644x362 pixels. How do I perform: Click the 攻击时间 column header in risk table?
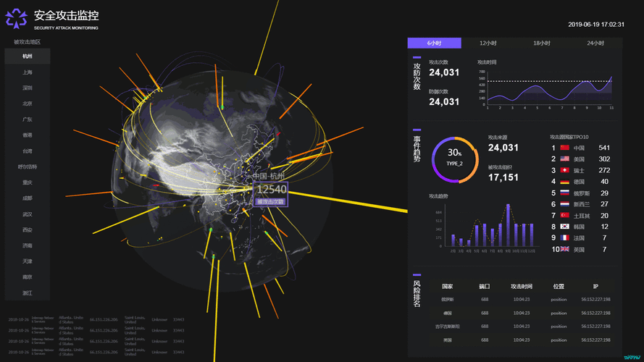(521, 286)
